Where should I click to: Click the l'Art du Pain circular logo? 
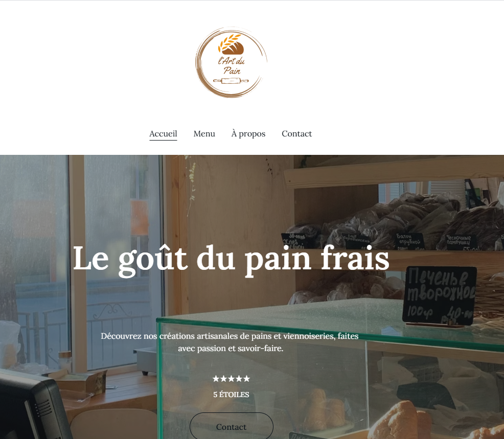coord(231,62)
